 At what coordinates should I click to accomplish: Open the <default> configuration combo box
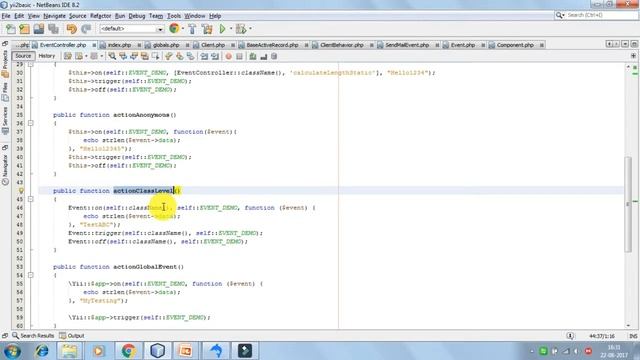131,29
